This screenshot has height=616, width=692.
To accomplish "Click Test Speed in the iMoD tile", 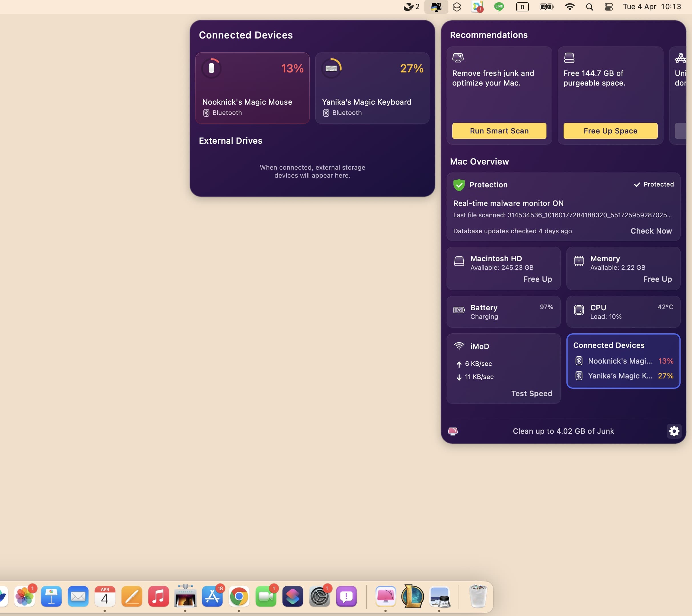I will pyautogui.click(x=531, y=393).
